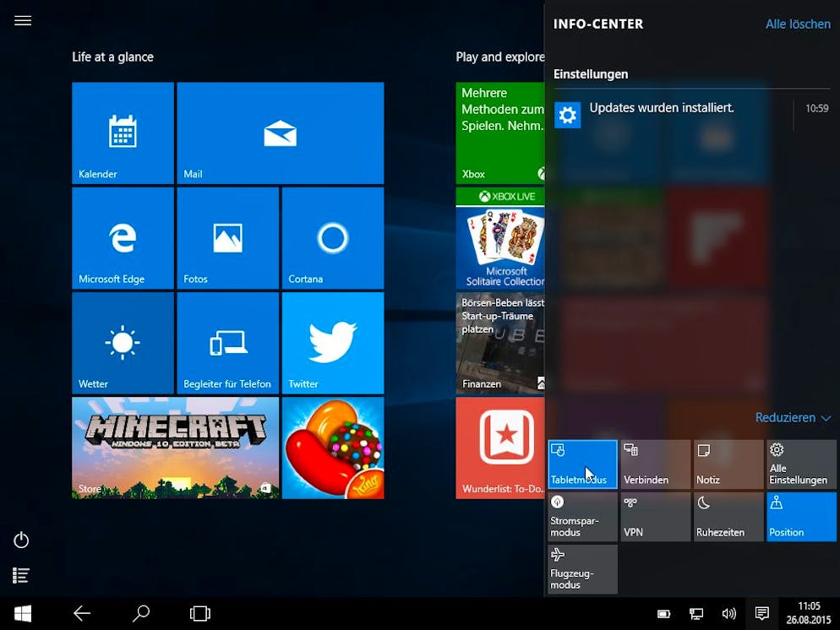Launch the Cortana tile

(333, 237)
